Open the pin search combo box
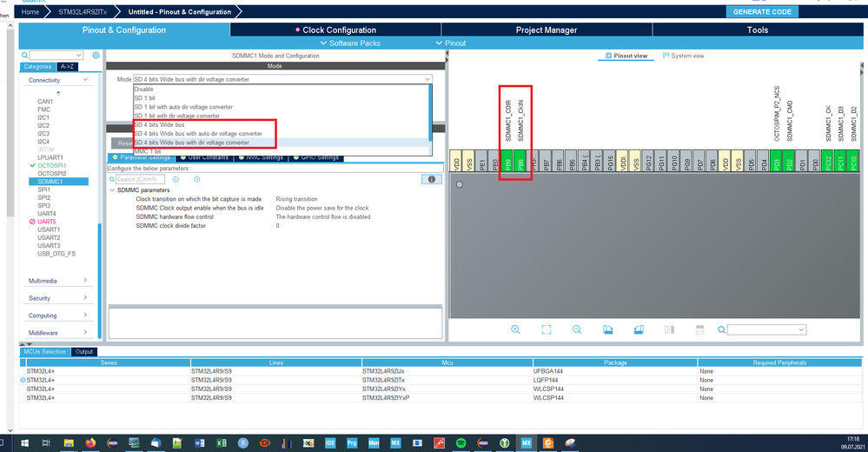Screen dimensions: 868x452 tap(766, 329)
